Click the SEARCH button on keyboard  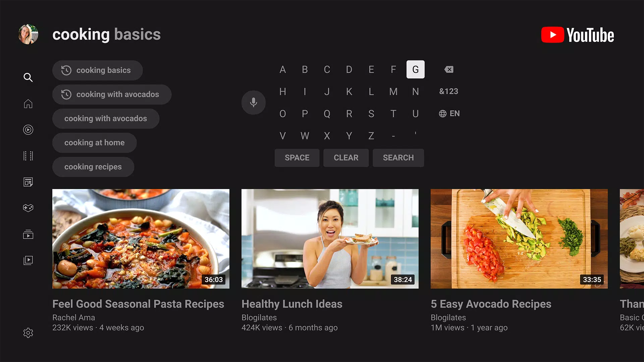click(397, 158)
